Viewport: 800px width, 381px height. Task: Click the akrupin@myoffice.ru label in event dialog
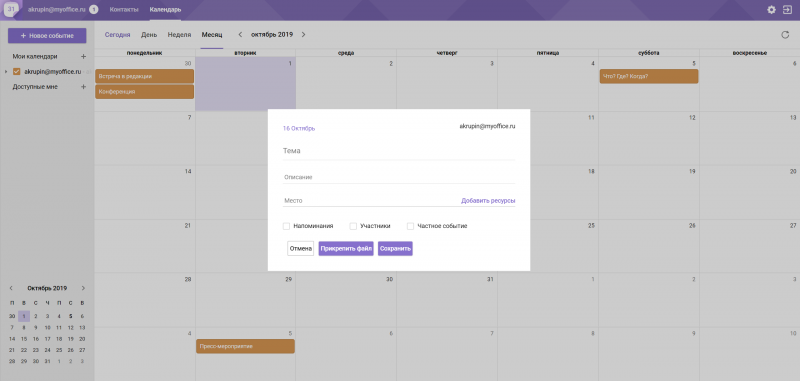[x=487, y=125]
